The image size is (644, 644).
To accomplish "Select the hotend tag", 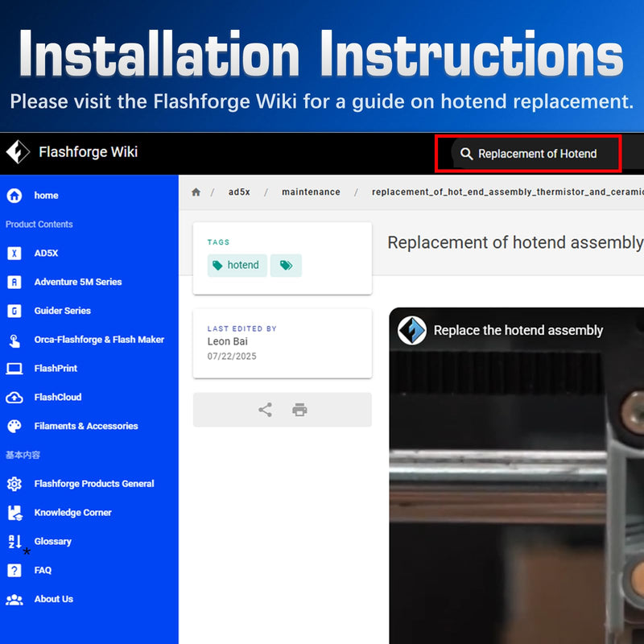I will [237, 266].
